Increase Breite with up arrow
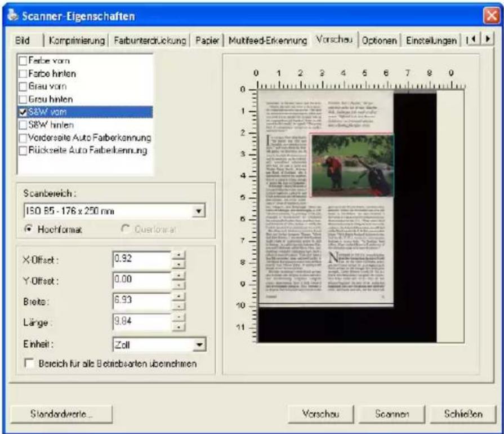This screenshot has height=434, width=504. tap(179, 296)
